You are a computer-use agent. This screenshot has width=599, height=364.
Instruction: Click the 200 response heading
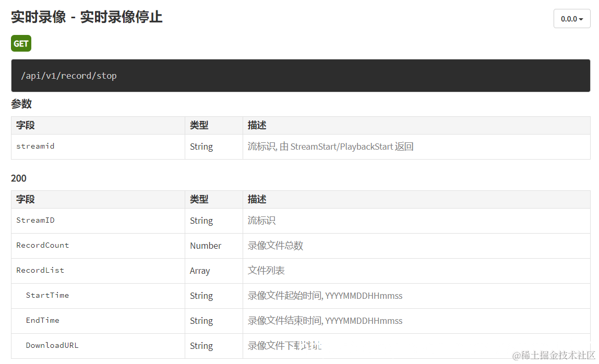pyautogui.click(x=19, y=178)
